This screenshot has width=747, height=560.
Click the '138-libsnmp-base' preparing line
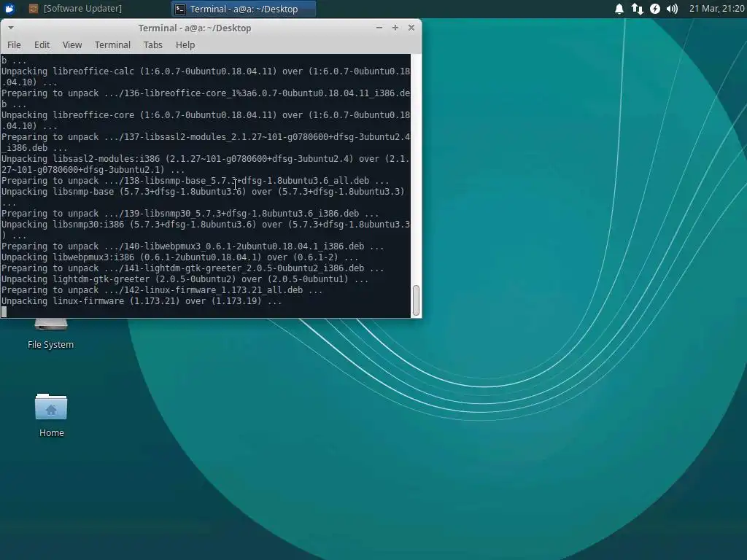coord(195,181)
